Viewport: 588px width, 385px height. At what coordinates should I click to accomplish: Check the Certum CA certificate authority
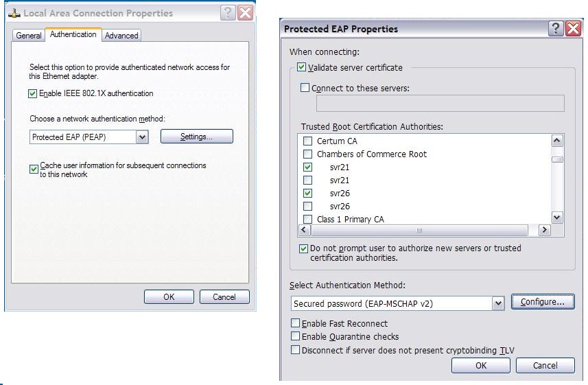307,141
